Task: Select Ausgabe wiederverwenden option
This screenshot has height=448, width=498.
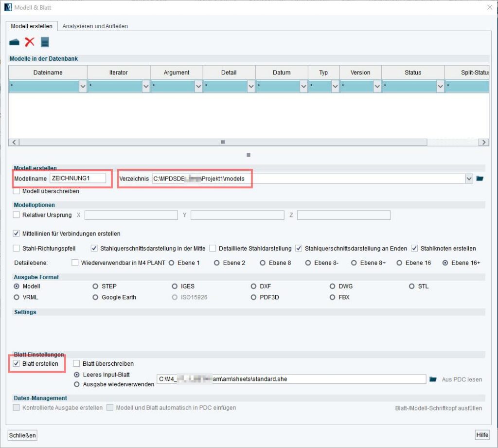Action: tap(76, 384)
